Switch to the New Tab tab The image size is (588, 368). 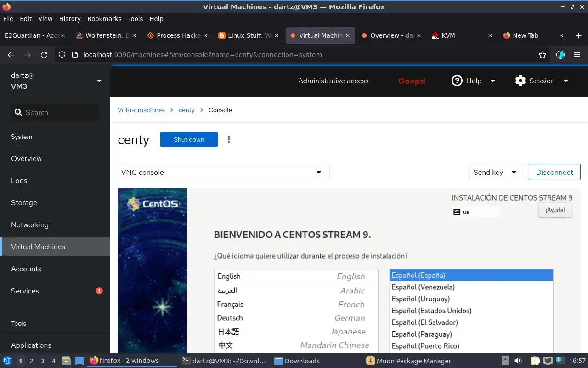coord(533,35)
